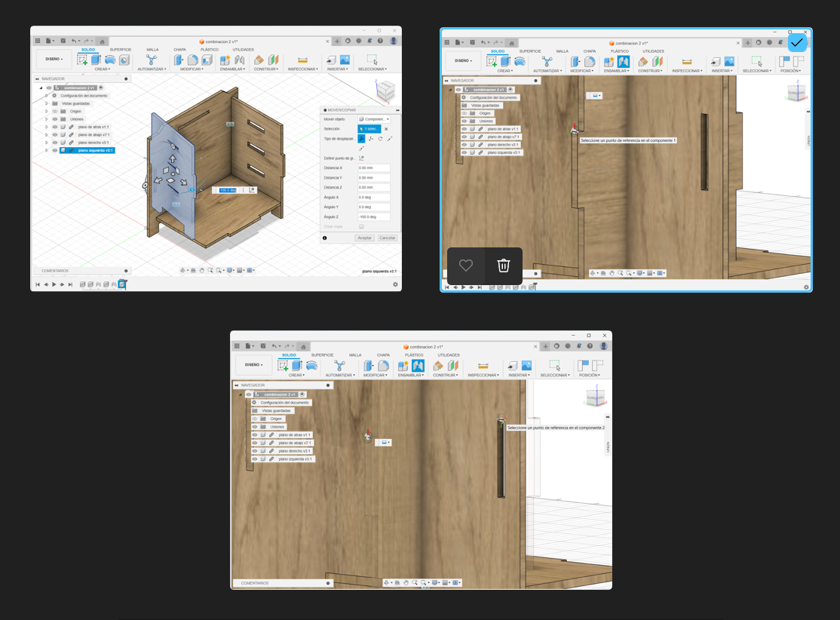Click Insert image icon in Mover/Copiar window
Image resolution: width=840 pixels, height=620 pixels.
[x=345, y=60]
